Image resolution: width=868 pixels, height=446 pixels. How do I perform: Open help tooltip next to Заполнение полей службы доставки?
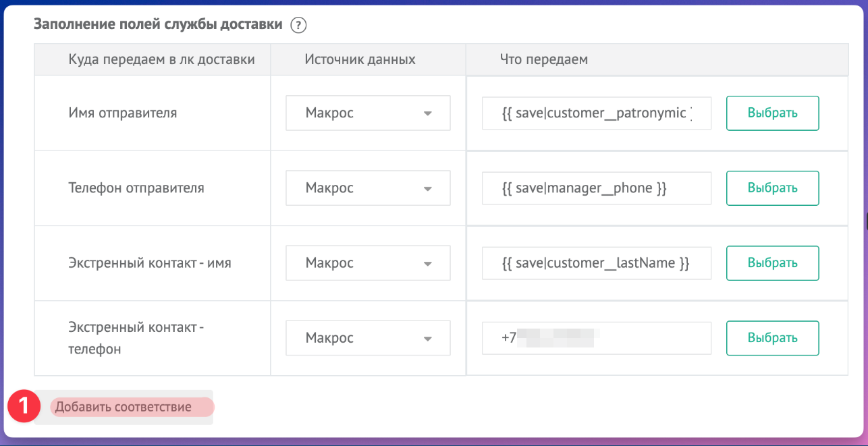point(298,26)
